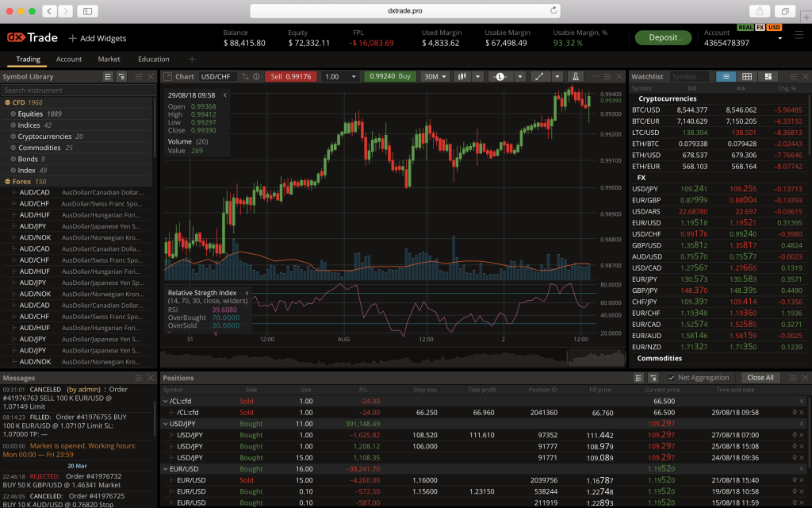Screen dimensions: 812x508
Task: Click the Close All button in Positions
Action: point(760,377)
